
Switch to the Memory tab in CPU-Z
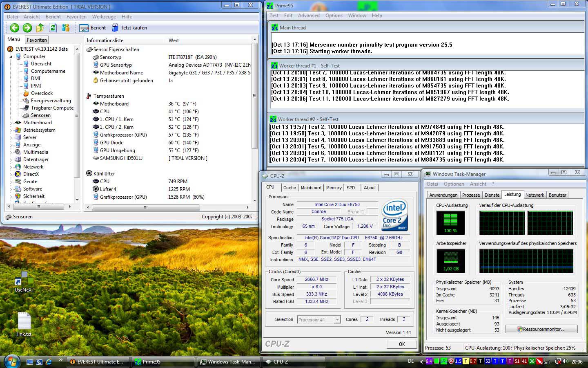[334, 188]
